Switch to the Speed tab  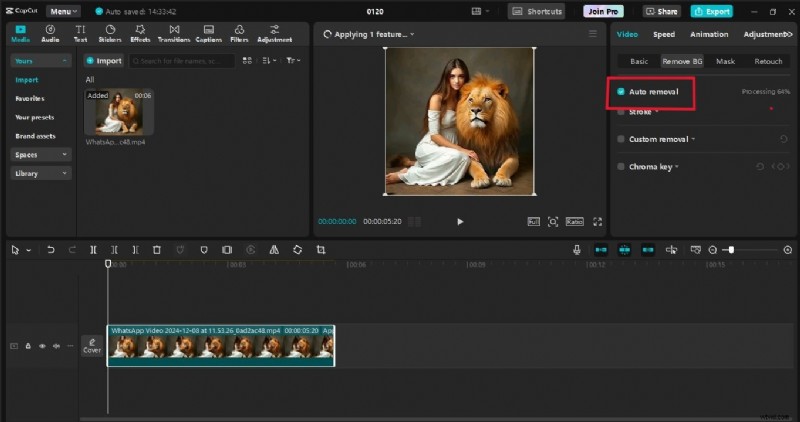pyautogui.click(x=664, y=34)
